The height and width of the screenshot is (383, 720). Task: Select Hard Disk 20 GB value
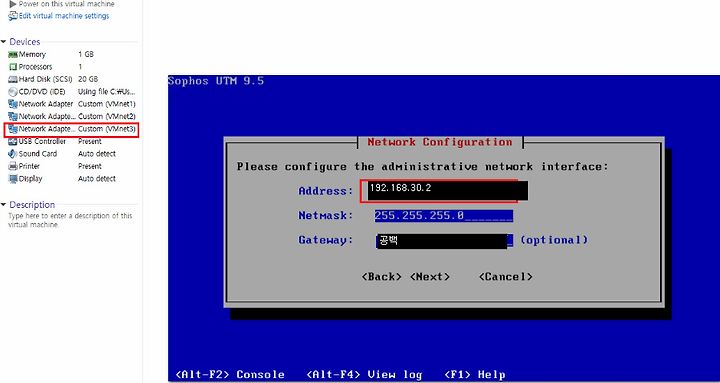click(88, 79)
